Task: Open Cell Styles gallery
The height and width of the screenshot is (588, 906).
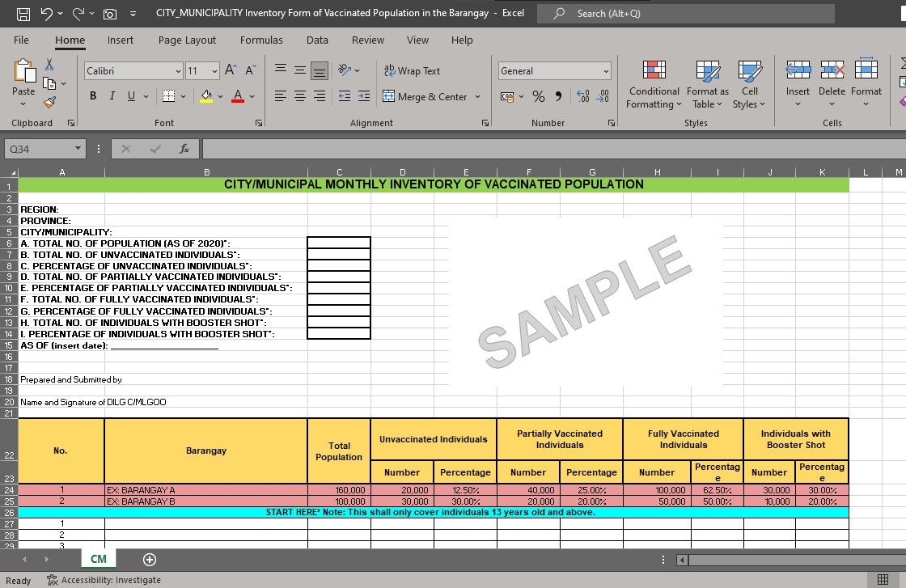Action: coord(749,84)
